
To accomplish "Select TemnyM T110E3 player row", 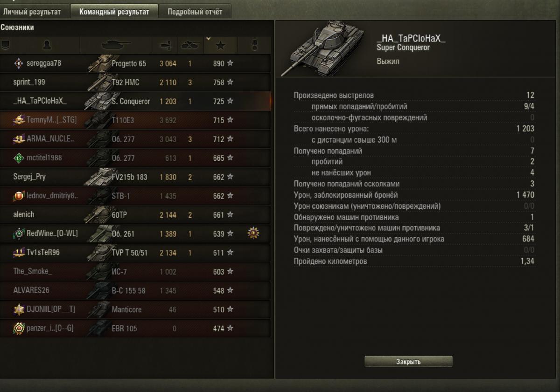I will tap(135, 120).
